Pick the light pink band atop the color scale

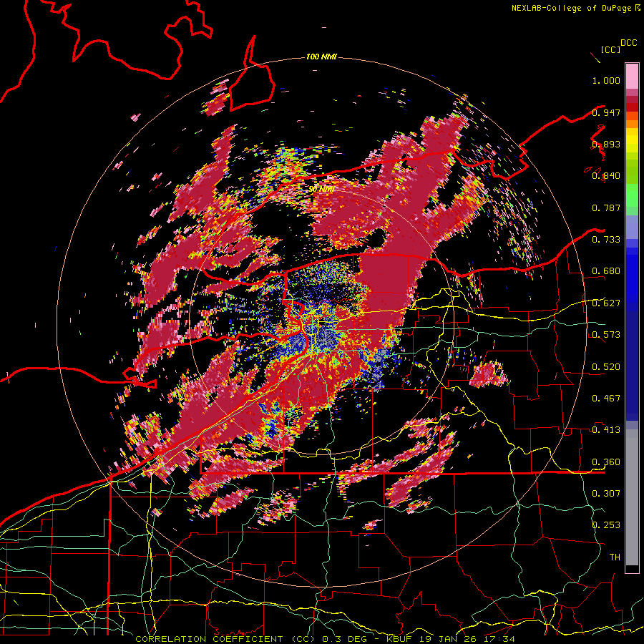pyautogui.click(x=632, y=77)
